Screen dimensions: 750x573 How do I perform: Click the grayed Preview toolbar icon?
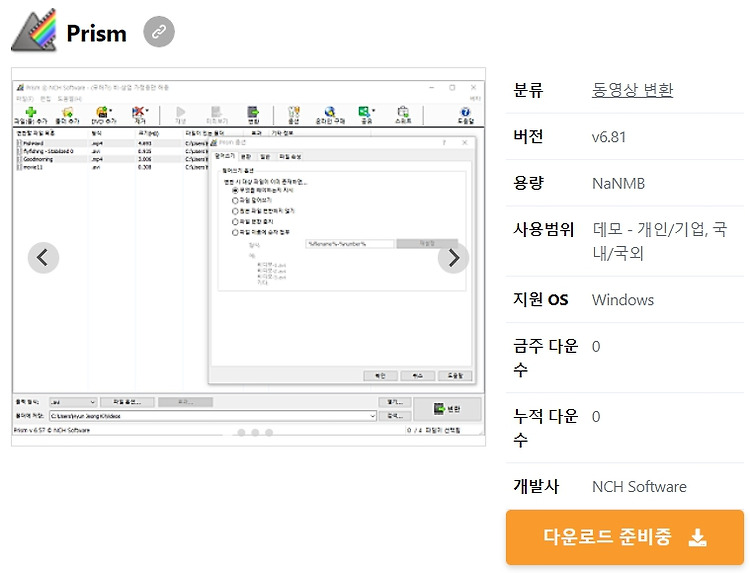(x=216, y=112)
